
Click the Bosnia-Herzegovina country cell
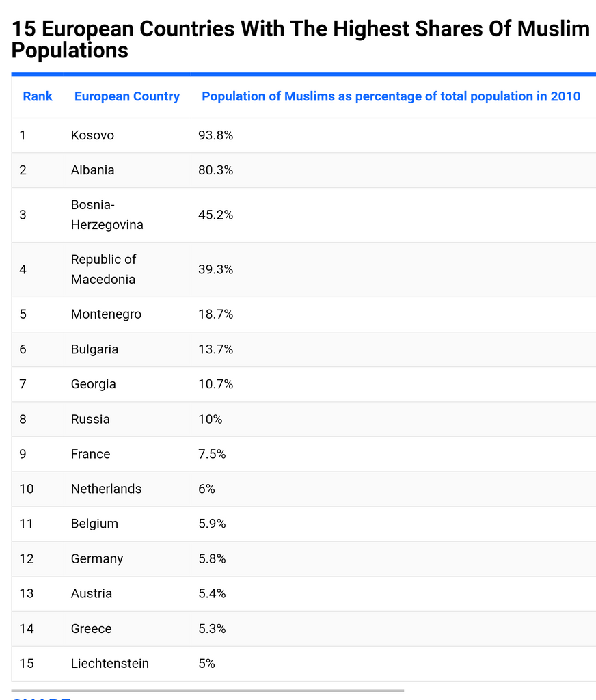point(107,215)
